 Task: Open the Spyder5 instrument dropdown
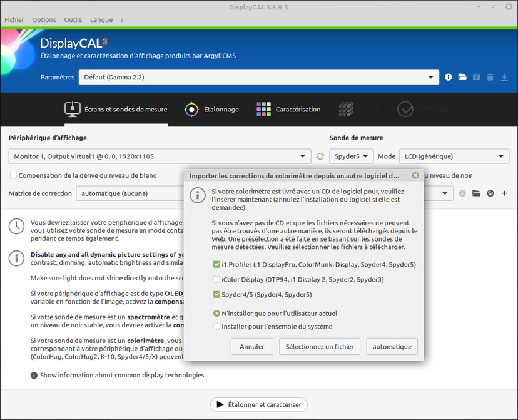pyautogui.click(x=351, y=156)
